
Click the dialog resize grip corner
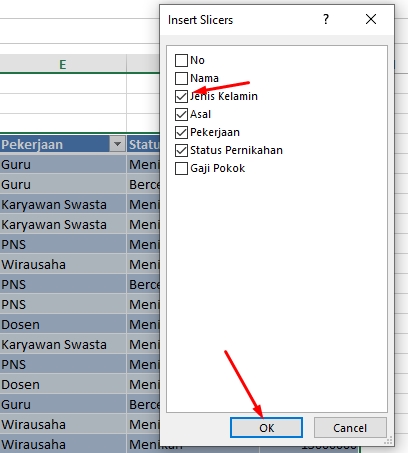[388, 440]
